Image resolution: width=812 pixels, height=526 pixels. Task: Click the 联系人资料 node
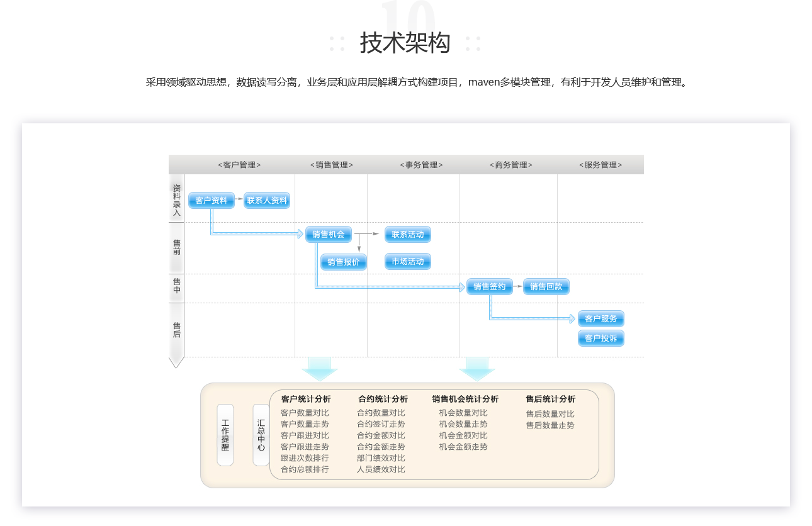[267, 200]
